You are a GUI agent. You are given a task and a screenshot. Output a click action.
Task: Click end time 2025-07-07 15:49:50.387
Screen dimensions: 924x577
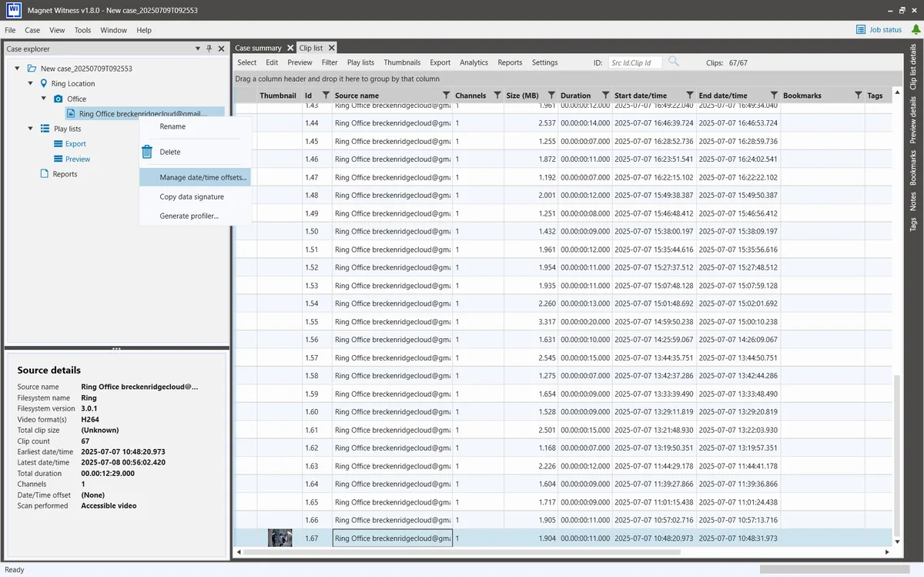click(738, 195)
